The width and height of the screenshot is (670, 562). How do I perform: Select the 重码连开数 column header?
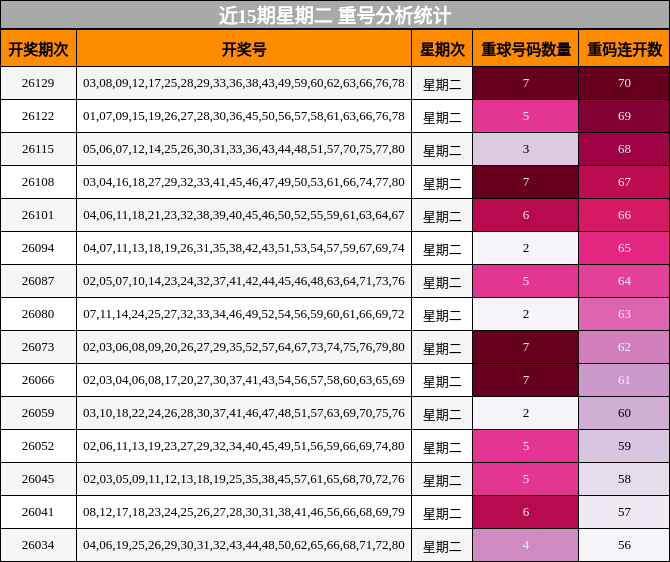coord(624,50)
